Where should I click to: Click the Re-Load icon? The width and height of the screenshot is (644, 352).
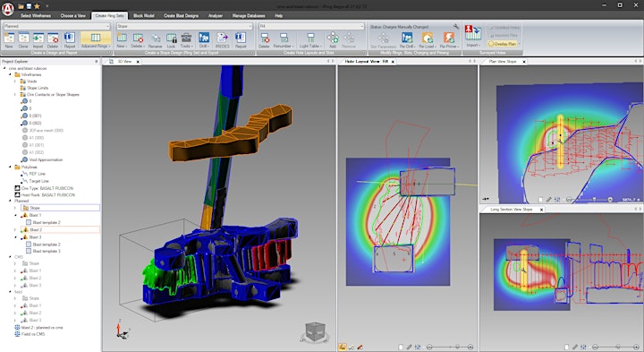tap(428, 40)
